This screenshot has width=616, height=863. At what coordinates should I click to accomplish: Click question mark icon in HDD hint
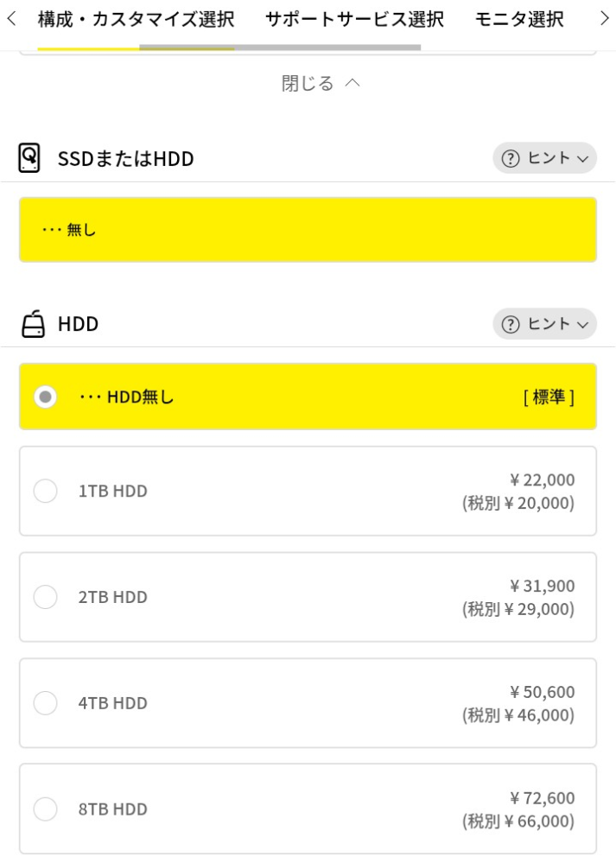pyautogui.click(x=511, y=324)
